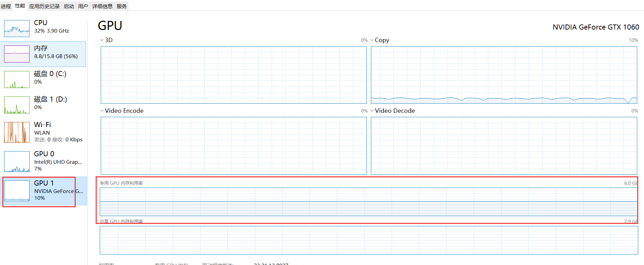Select the GPU 1 thumbnail graph
This screenshot has width=644, height=265.
(17, 191)
